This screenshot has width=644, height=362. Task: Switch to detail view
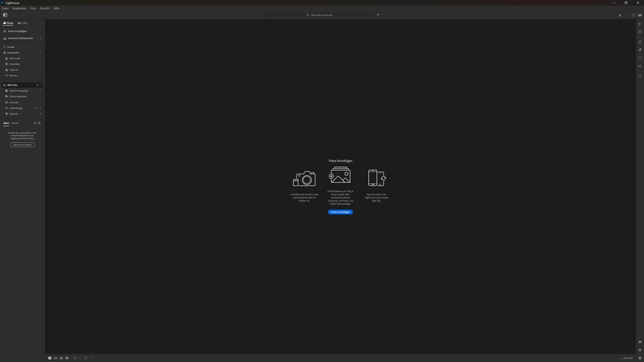pos(67,358)
